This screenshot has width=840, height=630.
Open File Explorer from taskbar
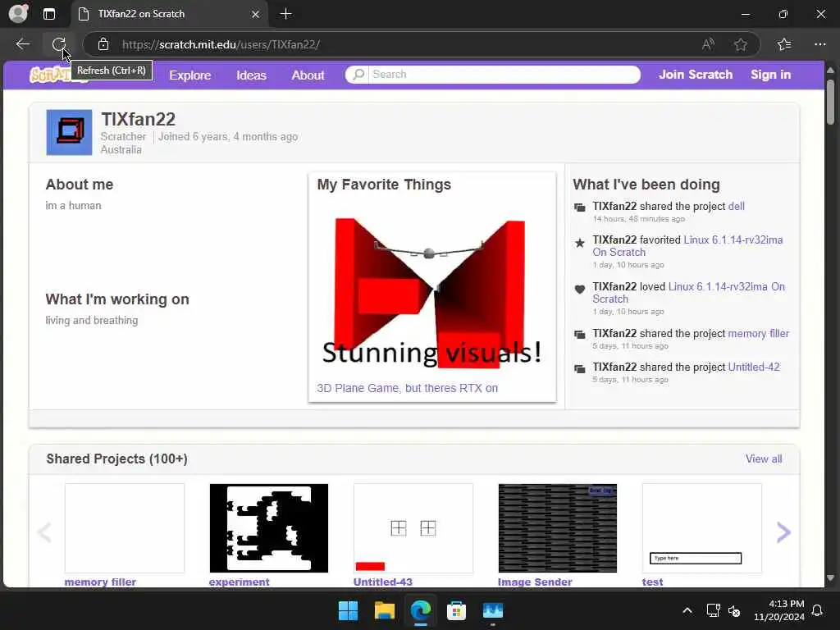point(385,610)
